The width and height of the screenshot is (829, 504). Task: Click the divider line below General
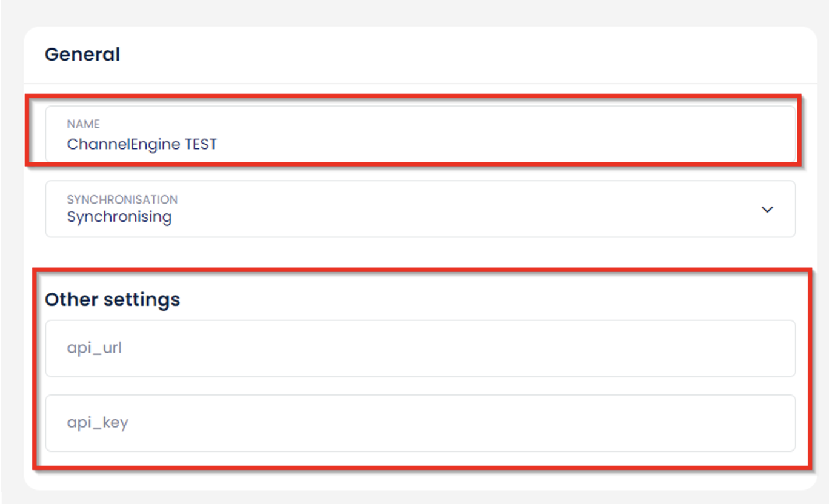click(x=420, y=84)
